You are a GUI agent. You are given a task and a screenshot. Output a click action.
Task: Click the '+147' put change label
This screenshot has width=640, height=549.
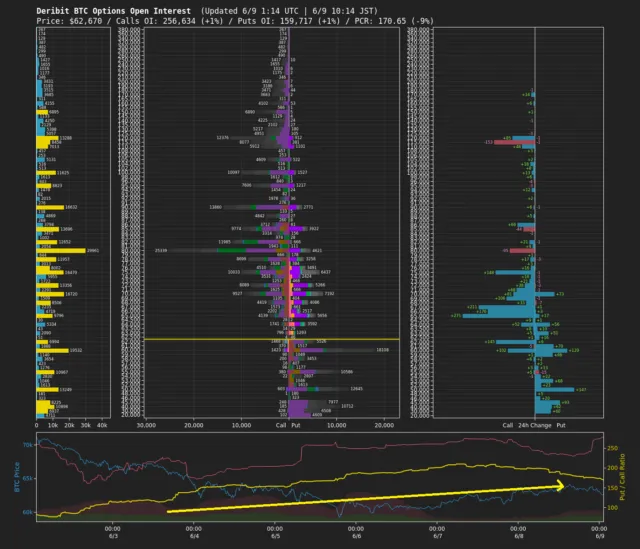click(581, 390)
